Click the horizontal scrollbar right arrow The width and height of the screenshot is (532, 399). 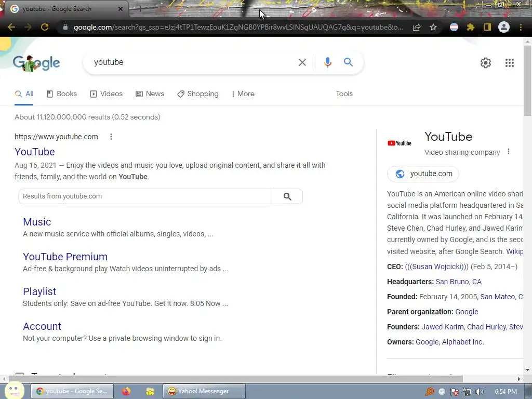coord(519,379)
